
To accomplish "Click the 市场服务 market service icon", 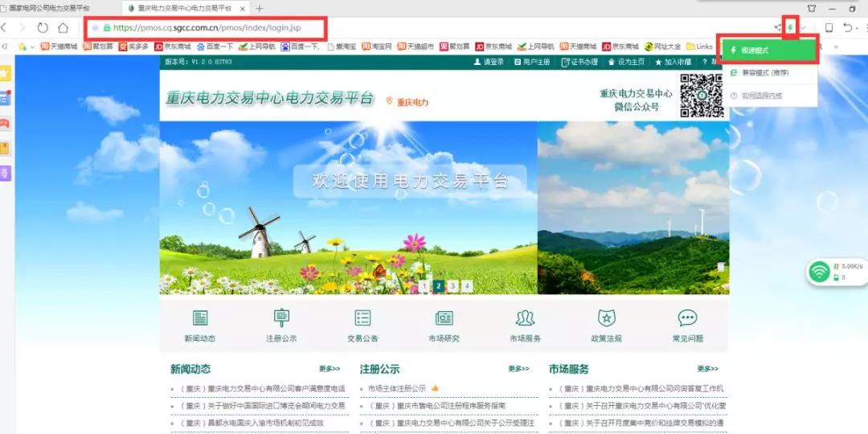I will pos(525,318).
